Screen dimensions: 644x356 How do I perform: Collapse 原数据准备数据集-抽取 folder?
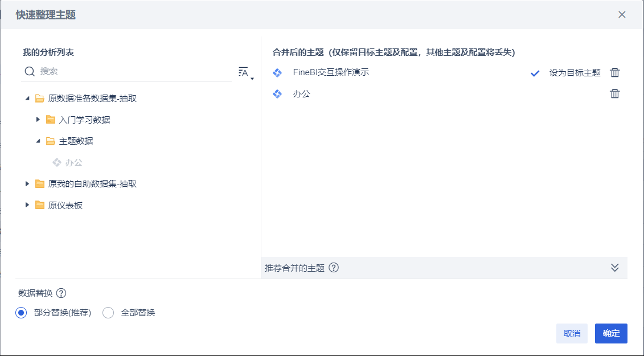point(27,98)
